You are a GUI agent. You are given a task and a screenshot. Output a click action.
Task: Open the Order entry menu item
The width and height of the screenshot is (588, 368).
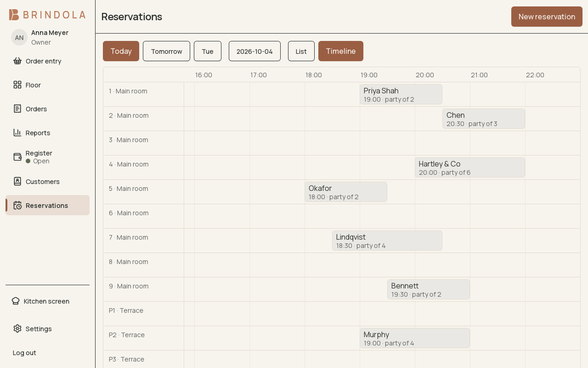47,61
